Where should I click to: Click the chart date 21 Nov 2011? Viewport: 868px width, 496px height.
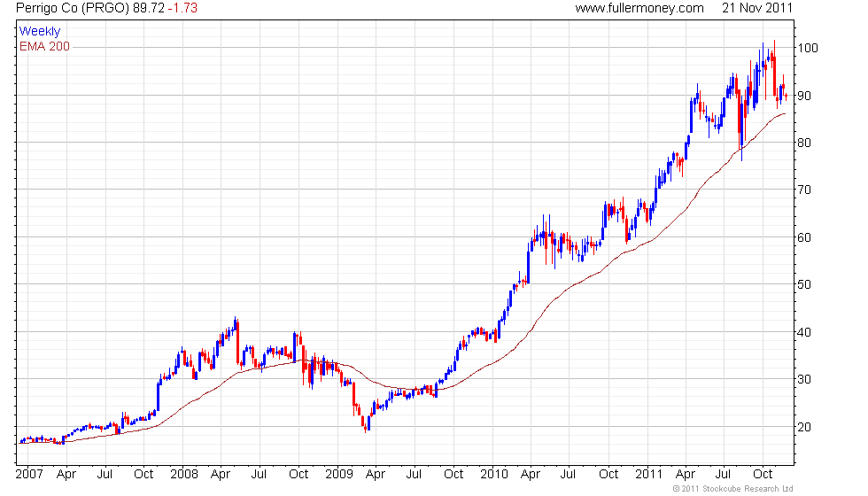click(756, 8)
